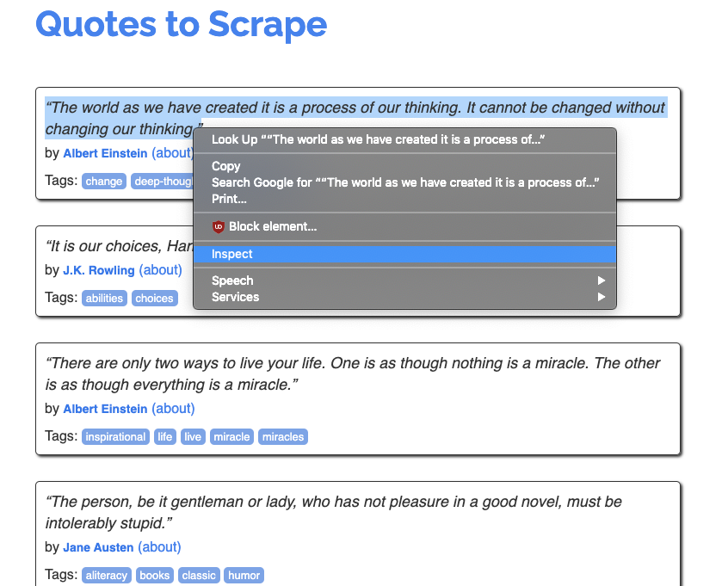Click the humor tag
Screen dimensions: 728x586
244,576
